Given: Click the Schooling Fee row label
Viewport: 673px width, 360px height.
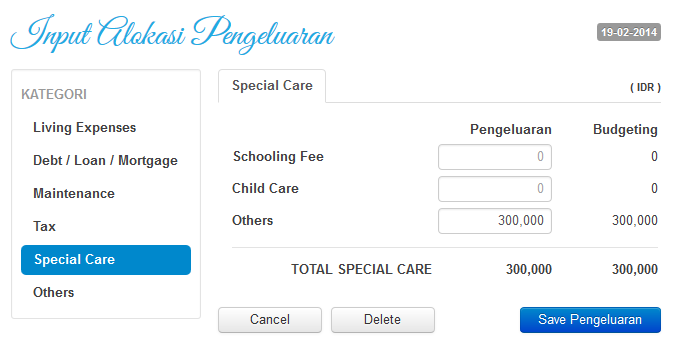Looking at the screenshot, I should (278, 157).
